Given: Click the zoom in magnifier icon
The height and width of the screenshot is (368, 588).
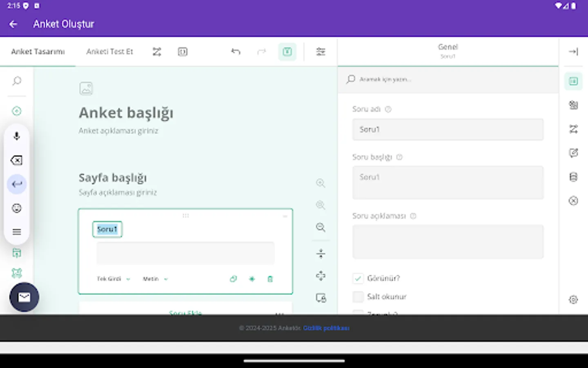Looking at the screenshot, I should 321,183.
